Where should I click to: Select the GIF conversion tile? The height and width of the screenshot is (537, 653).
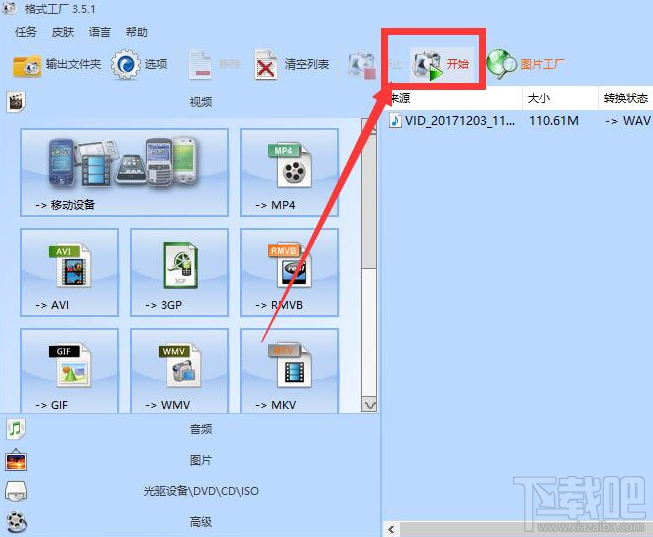pyautogui.click(x=70, y=371)
